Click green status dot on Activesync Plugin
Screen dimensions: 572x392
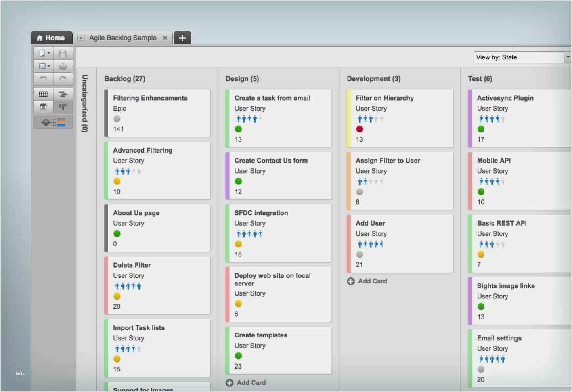(x=481, y=129)
